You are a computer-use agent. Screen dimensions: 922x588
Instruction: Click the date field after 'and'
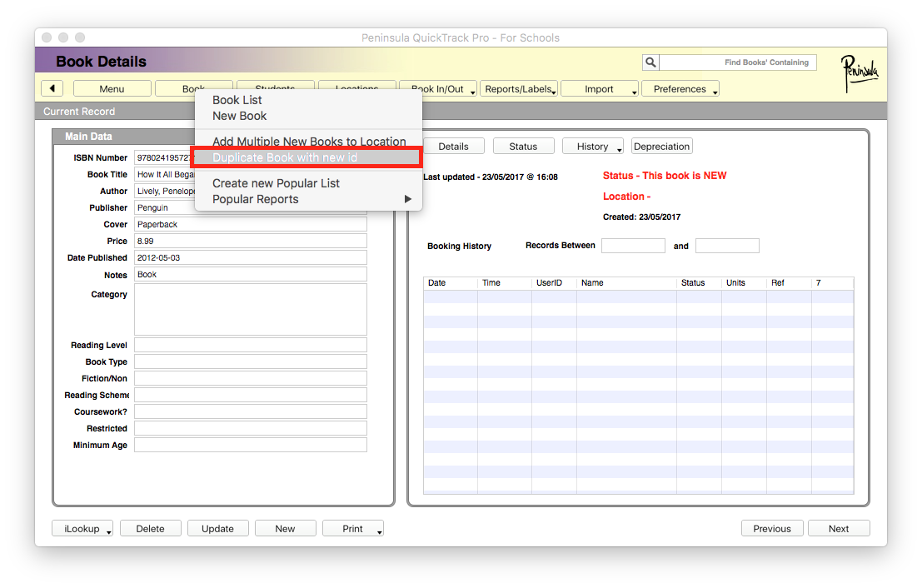727,246
